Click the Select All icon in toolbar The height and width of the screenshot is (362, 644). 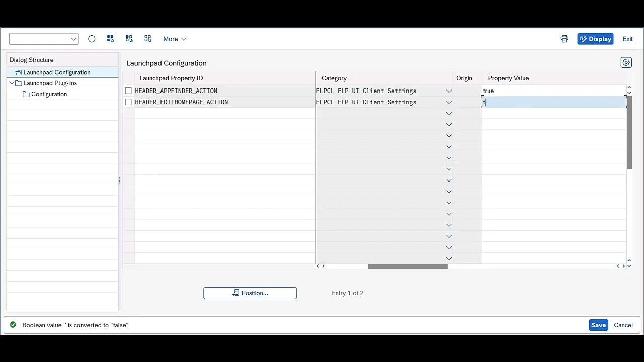(x=110, y=39)
